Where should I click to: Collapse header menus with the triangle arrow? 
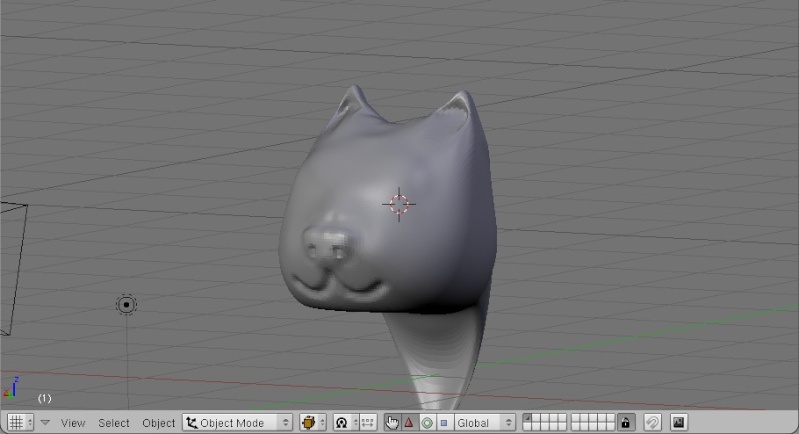(45, 423)
